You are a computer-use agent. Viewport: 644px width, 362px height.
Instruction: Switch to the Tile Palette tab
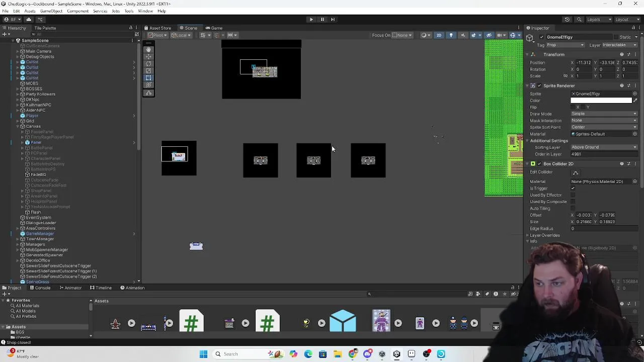[x=45, y=28]
